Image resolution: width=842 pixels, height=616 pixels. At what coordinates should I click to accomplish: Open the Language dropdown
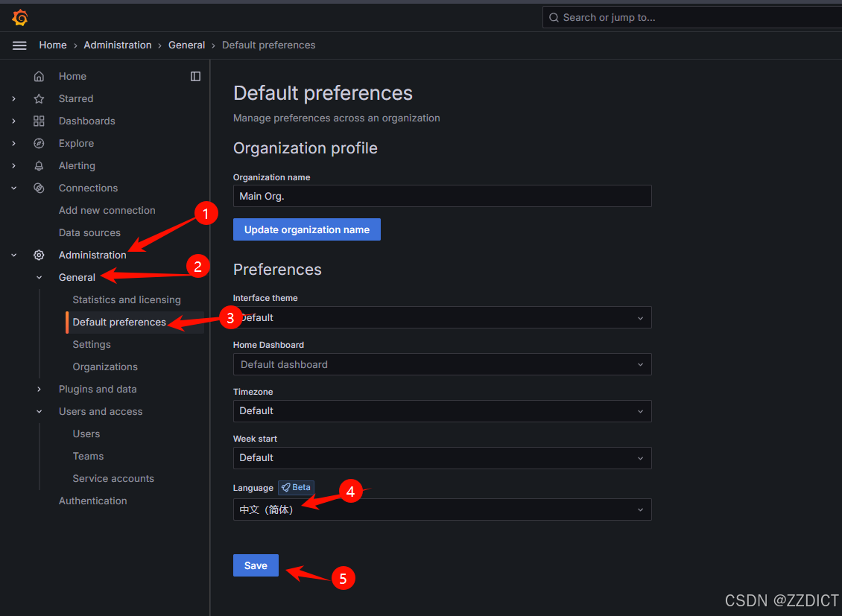(x=442, y=509)
